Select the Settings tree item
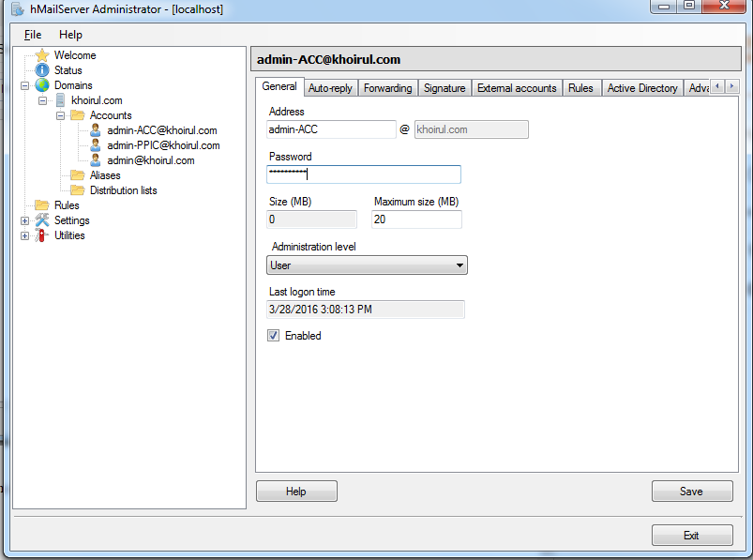 (x=72, y=220)
